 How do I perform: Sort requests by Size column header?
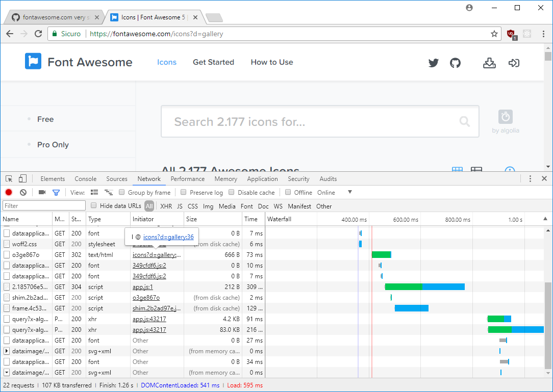[213, 219]
